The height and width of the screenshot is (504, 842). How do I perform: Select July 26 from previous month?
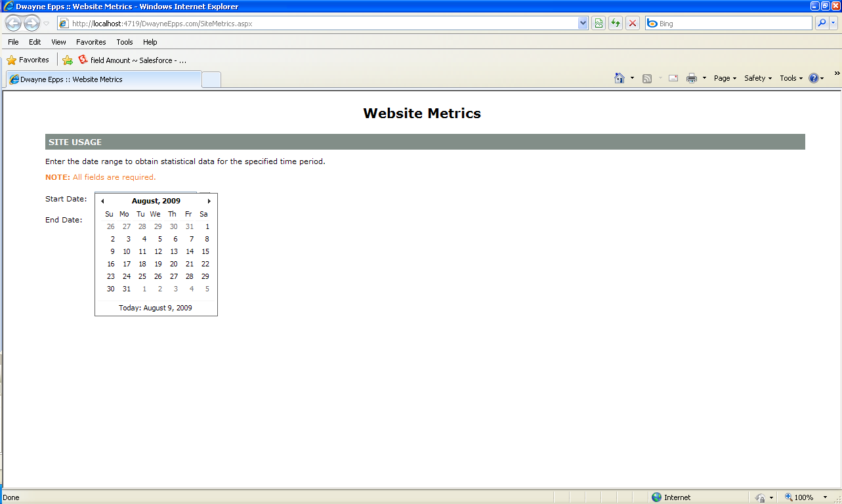[x=110, y=226]
